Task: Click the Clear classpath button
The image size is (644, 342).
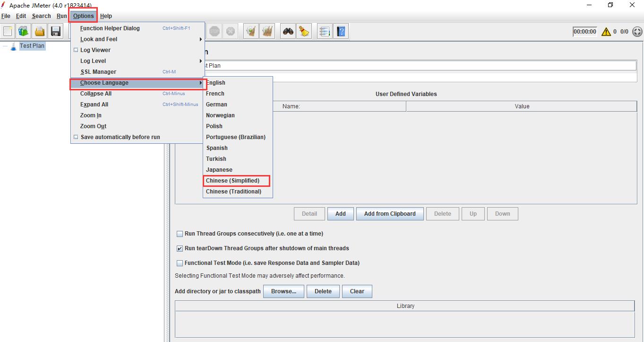Action: 357,291
